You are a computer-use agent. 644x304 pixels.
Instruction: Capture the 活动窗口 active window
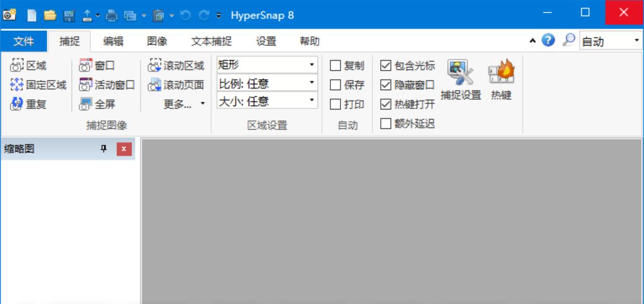click(x=107, y=85)
